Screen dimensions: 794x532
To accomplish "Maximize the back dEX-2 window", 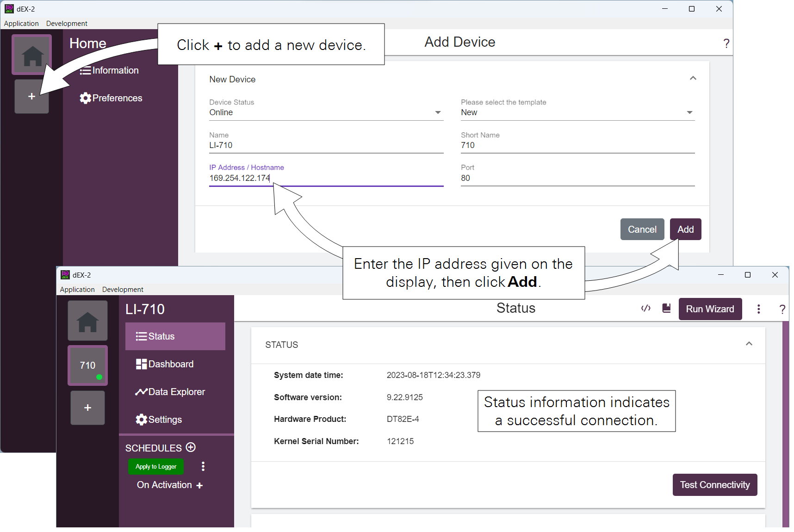I will 692,9.
